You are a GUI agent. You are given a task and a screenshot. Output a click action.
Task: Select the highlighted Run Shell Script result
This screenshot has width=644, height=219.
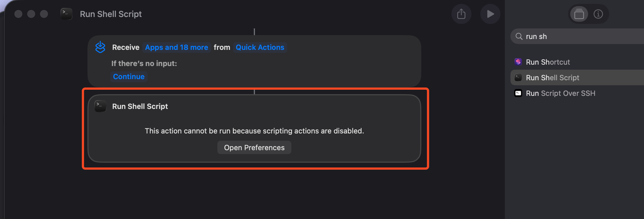[x=552, y=77]
